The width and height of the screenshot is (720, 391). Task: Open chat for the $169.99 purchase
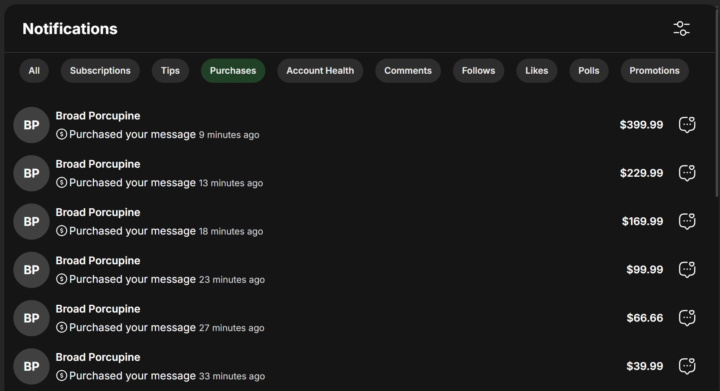[x=687, y=221]
